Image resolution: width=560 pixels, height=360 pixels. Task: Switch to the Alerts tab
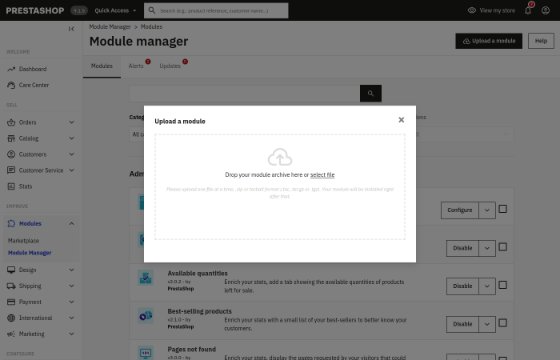136,66
